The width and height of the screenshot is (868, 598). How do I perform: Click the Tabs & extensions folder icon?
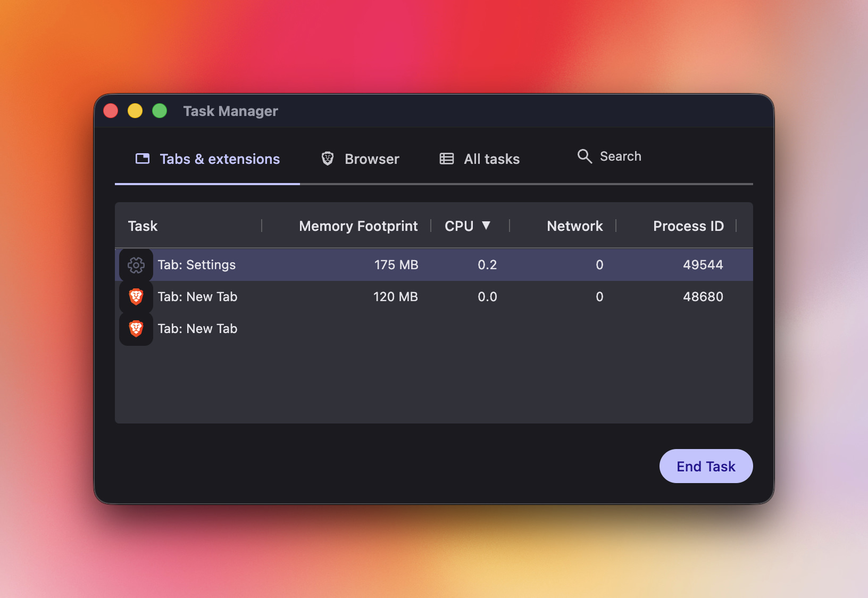142,158
